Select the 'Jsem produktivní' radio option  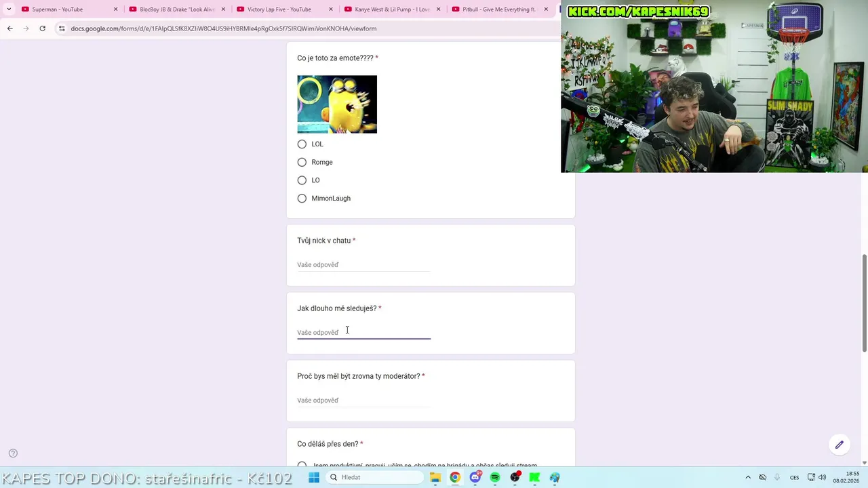click(x=302, y=466)
